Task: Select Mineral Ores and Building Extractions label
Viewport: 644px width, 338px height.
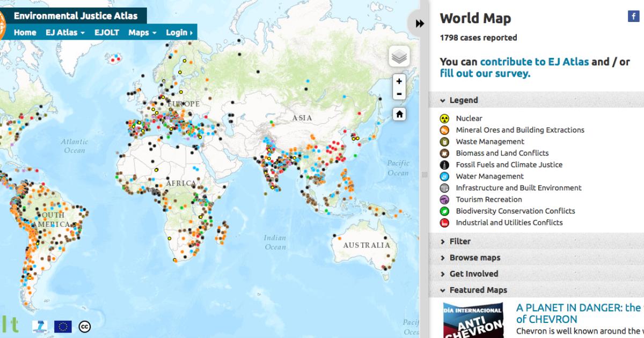Action: [x=520, y=130]
